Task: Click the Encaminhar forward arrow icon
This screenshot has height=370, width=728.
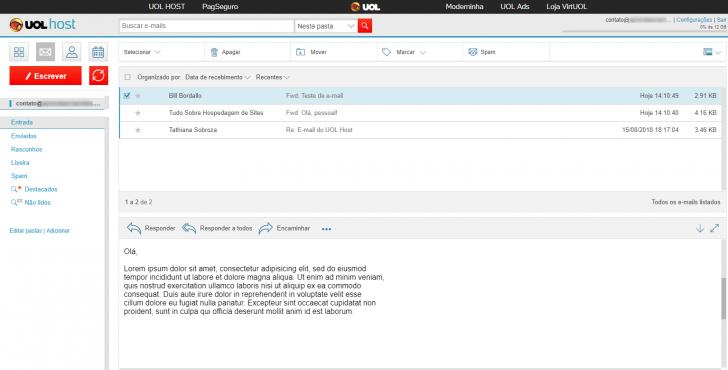Action: click(266, 228)
